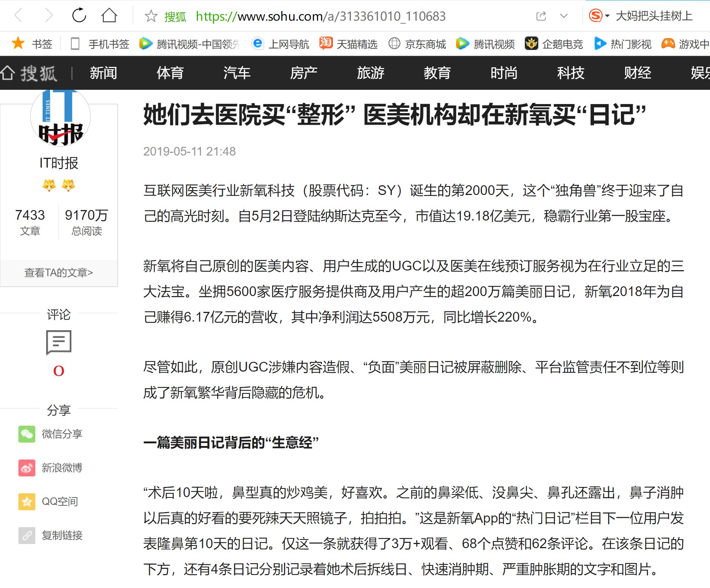Open the 旅游 nav tab
The image size is (710, 588).
pos(370,73)
